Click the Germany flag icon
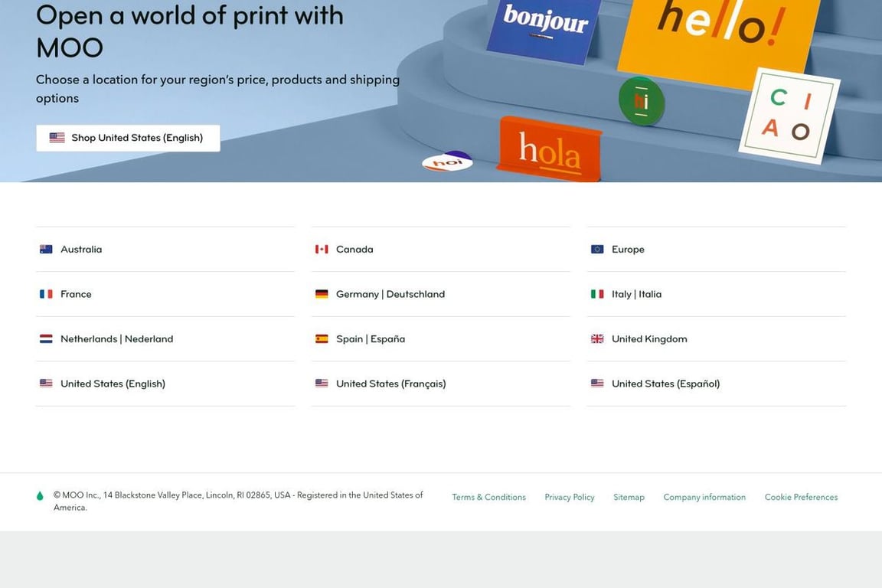Screen dimensions: 882x588 [322, 294]
